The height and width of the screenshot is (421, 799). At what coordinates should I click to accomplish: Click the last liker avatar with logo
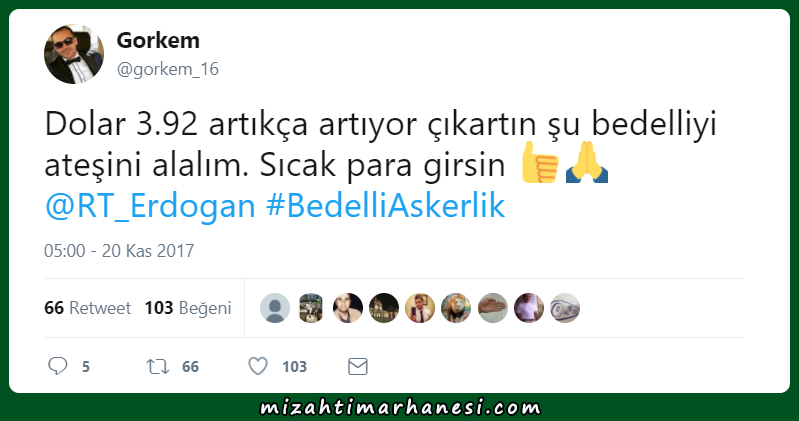pos(565,308)
